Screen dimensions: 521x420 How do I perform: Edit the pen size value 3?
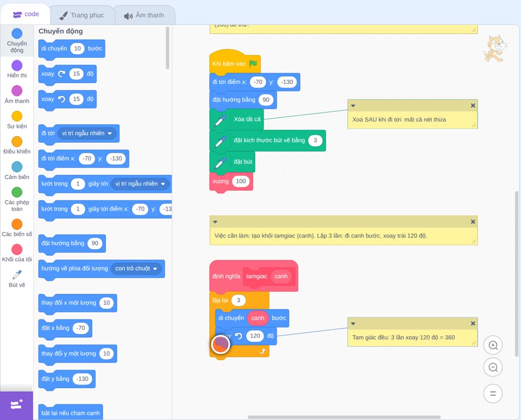pos(315,140)
